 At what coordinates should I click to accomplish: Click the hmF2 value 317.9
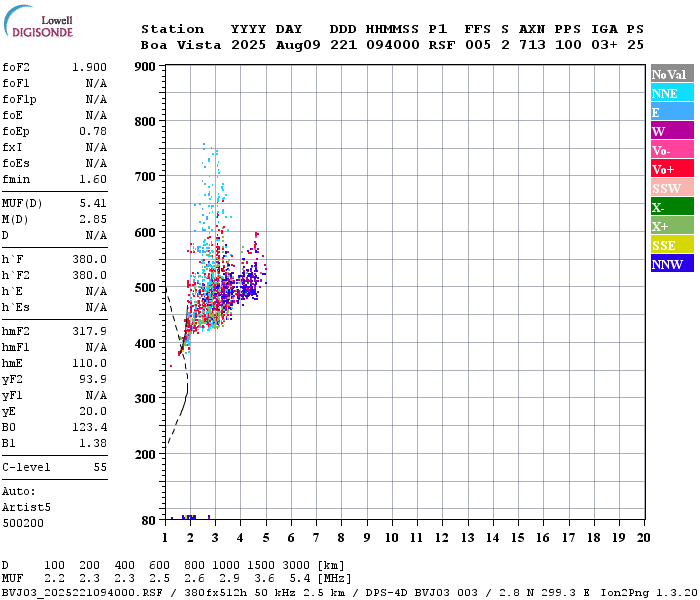coord(89,332)
